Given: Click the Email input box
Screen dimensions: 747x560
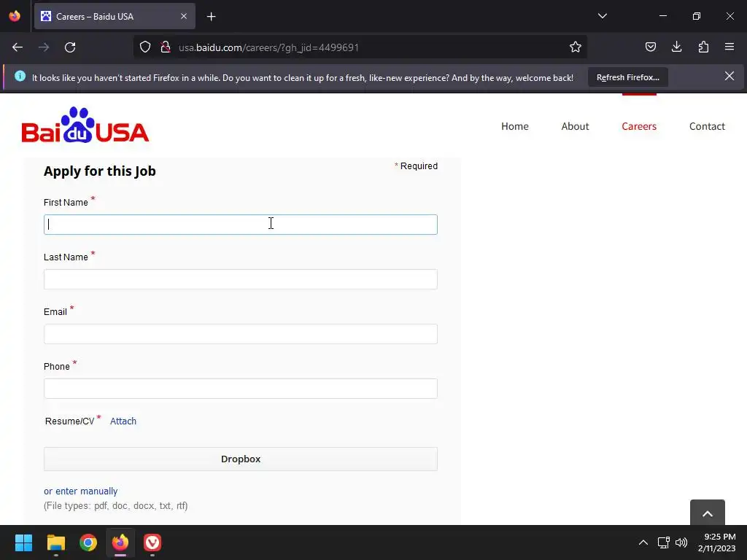Looking at the screenshot, I should point(241,334).
